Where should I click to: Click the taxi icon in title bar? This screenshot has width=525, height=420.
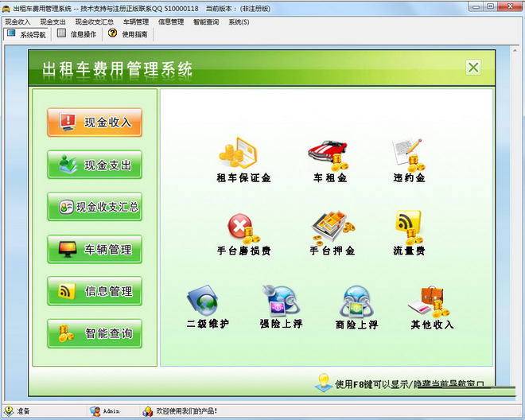point(6,9)
